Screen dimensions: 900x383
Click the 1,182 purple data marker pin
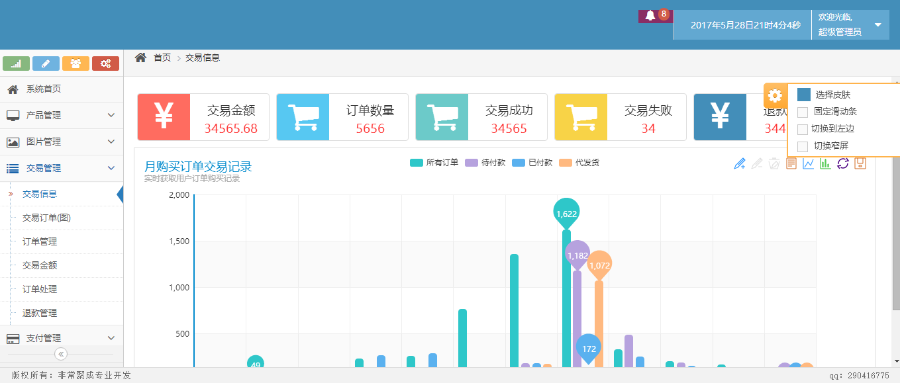tap(577, 254)
